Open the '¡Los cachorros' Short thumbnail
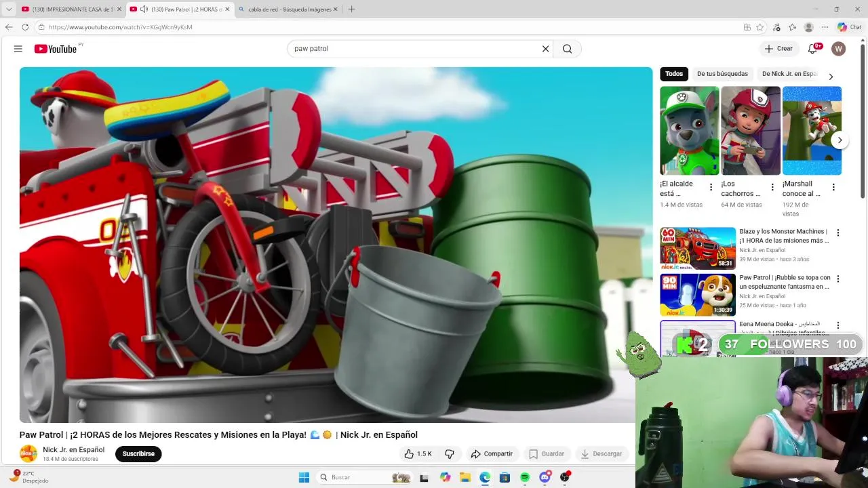The height and width of the screenshot is (488, 868). click(751, 131)
